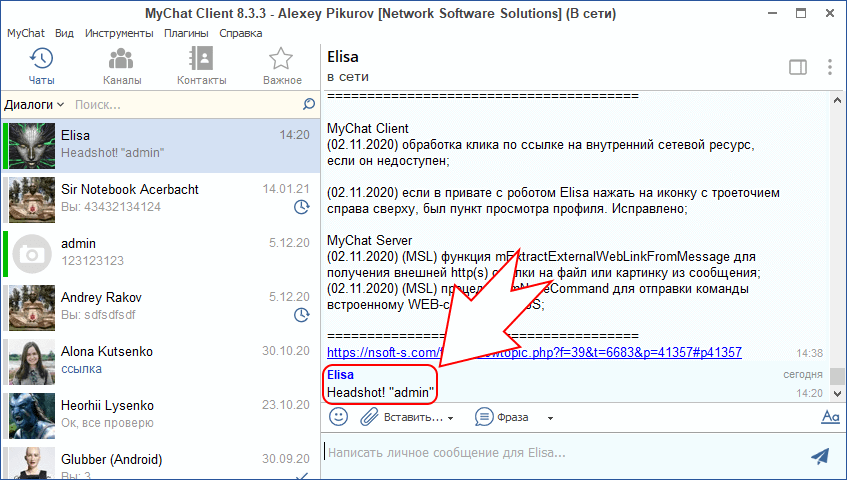Open the Инструменты menu

(x=119, y=33)
